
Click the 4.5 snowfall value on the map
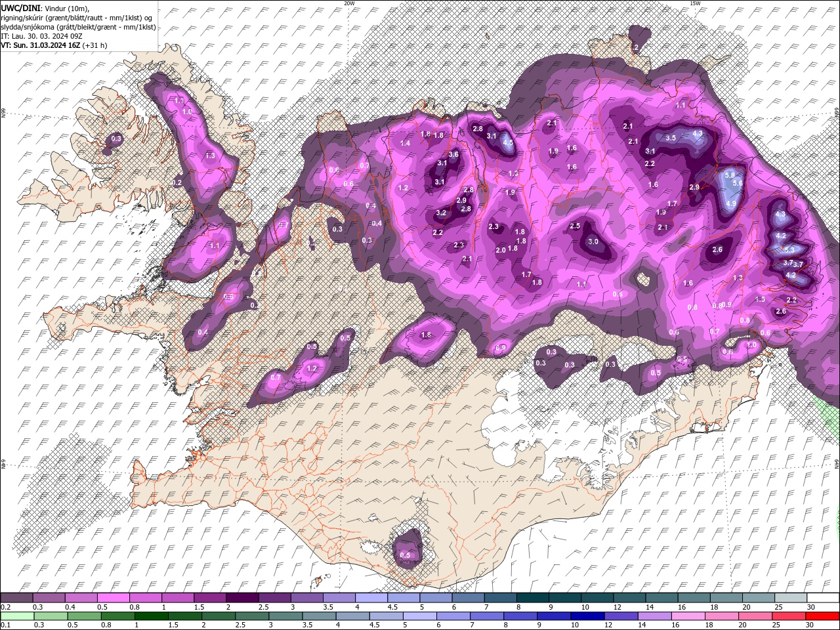coord(507,142)
